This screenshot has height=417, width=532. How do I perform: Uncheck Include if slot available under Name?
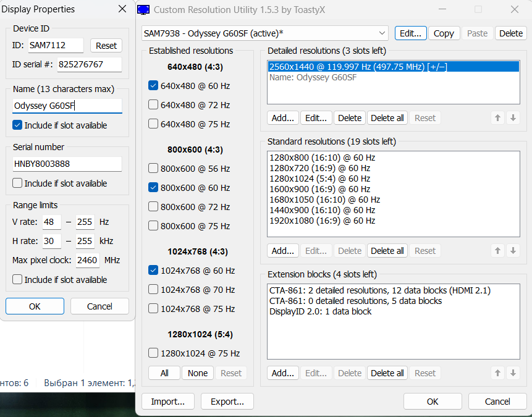coord(17,125)
